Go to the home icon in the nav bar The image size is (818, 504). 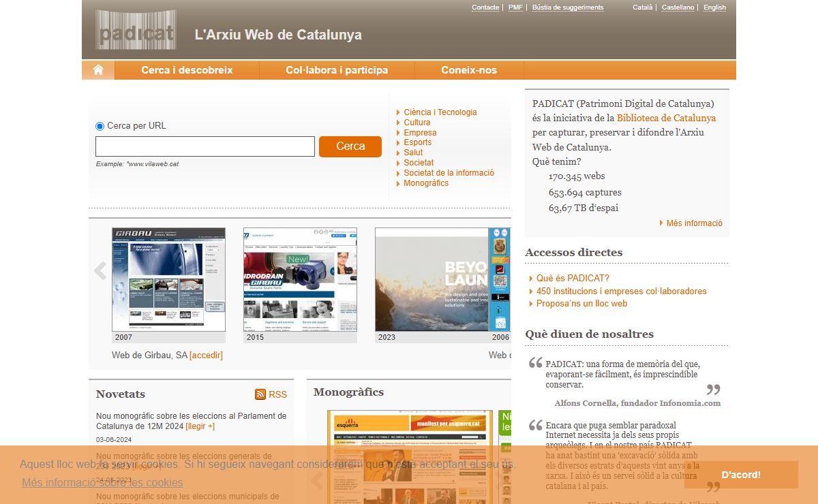(98, 70)
